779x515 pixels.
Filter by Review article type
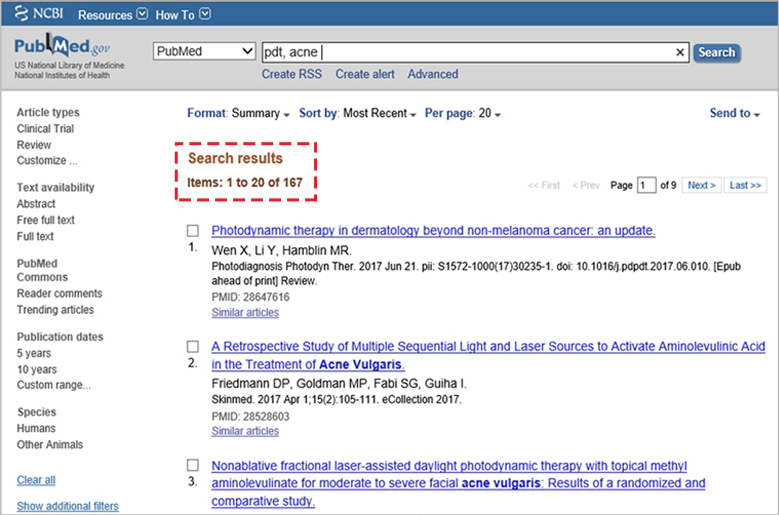[x=34, y=145]
